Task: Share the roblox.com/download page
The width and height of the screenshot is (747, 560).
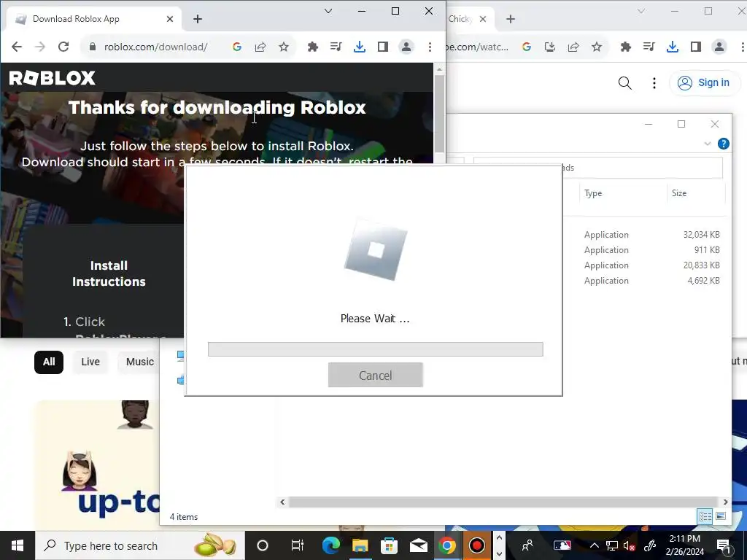Action: coord(260,47)
